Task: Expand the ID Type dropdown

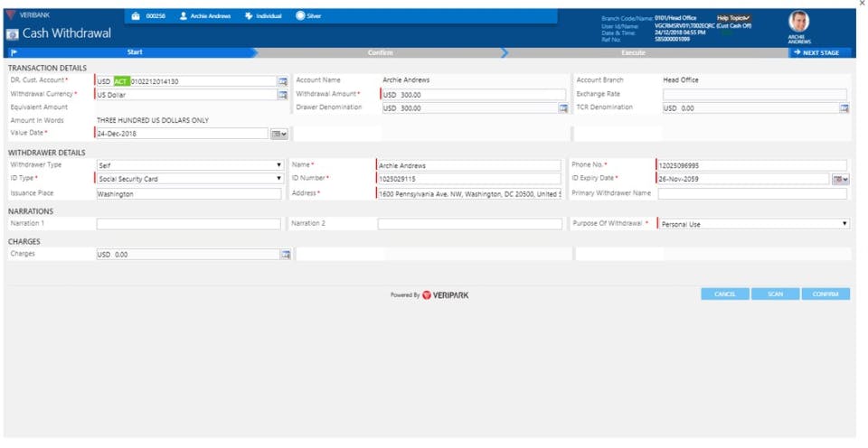Action: [x=189, y=179]
